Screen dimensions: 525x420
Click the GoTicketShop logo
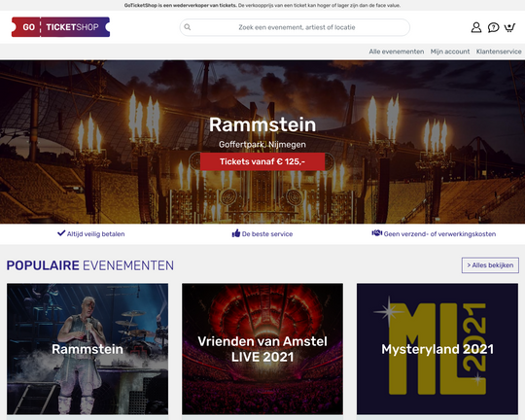(x=60, y=27)
